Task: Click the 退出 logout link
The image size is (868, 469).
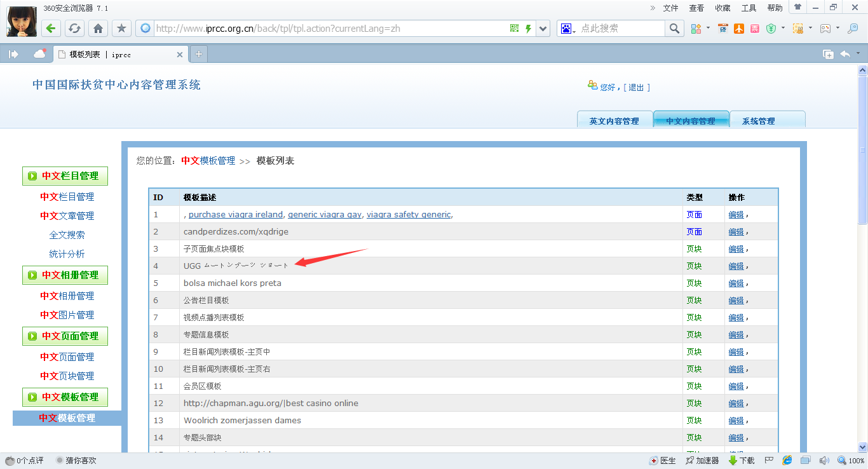Action: (636, 88)
